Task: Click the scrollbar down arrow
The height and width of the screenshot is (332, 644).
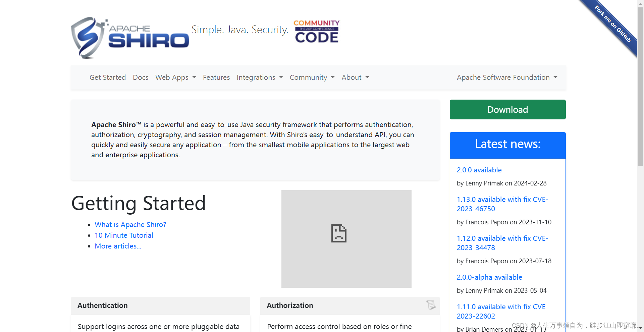Action: pos(640,329)
